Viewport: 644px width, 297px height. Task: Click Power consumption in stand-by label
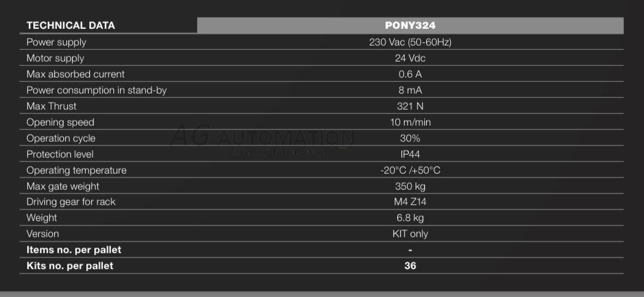pos(97,91)
